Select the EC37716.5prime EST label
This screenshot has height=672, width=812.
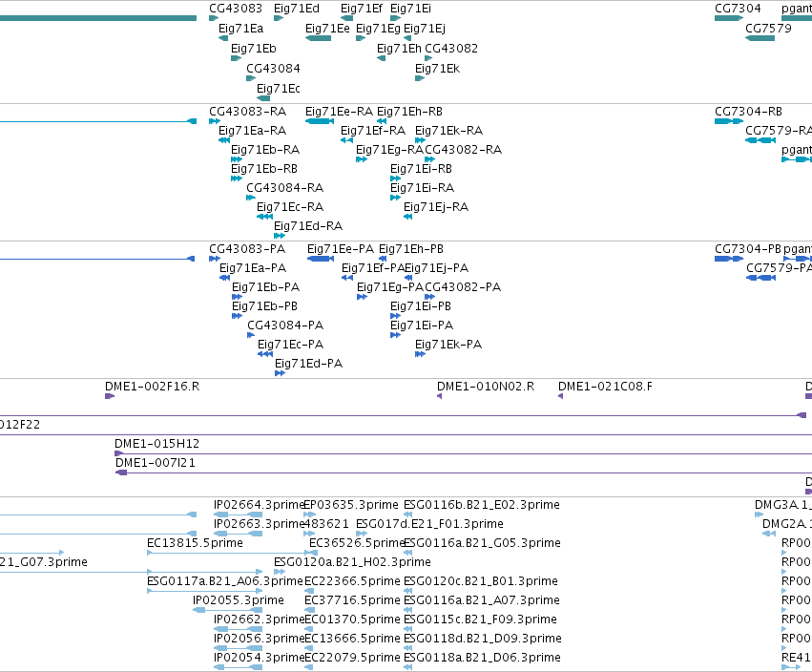(x=353, y=600)
